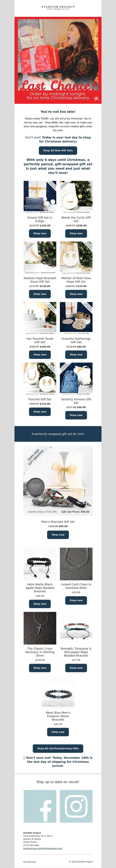Shop now for Helix Matte Black Bracelet

point(40,604)
